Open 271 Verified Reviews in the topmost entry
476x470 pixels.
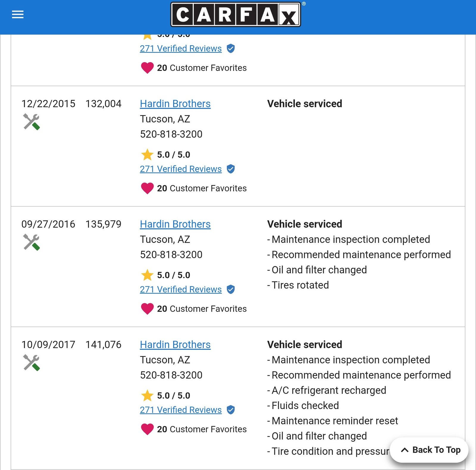pyautogui.click(x=181, y=48)
